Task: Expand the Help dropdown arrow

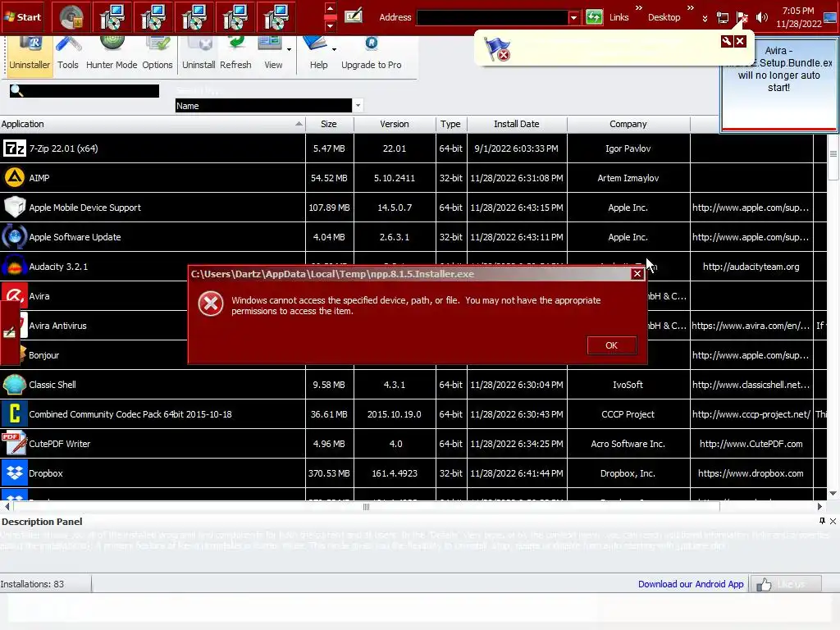Action: click(335, 49)
